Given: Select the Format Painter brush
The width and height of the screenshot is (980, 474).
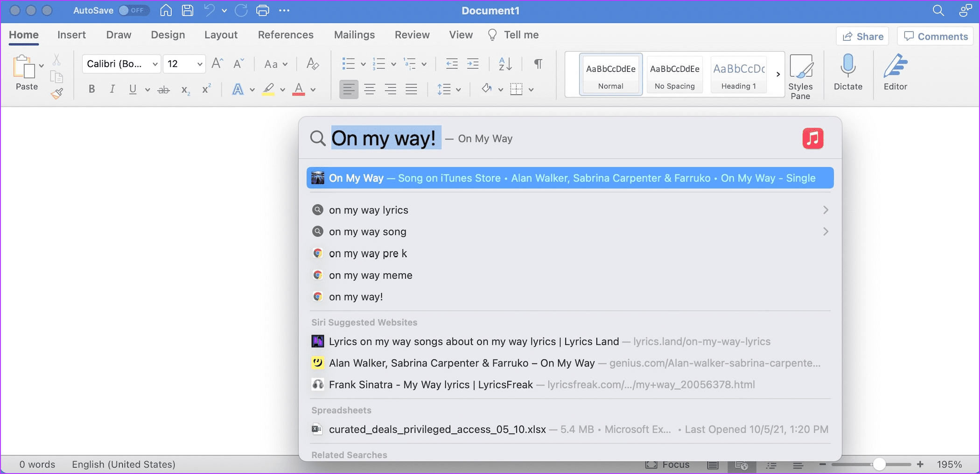Looking at the screenshot, I should coord(57,93).
